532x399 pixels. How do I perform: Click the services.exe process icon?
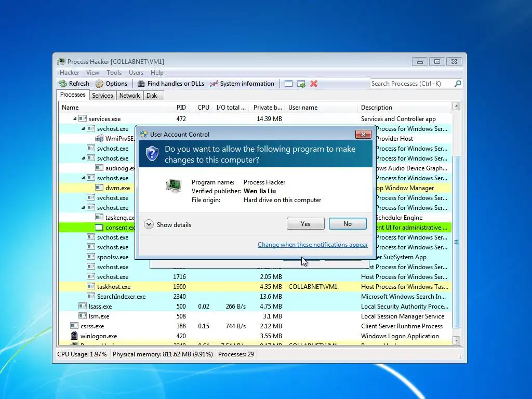click(83, 118)
